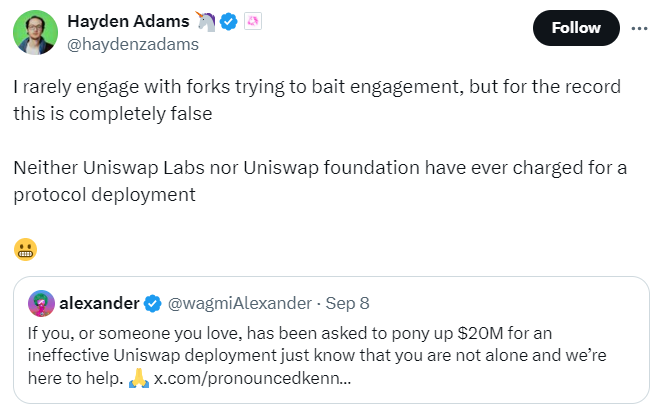Open the three-dot more options menu
The image size is (664, 413).
640,28
